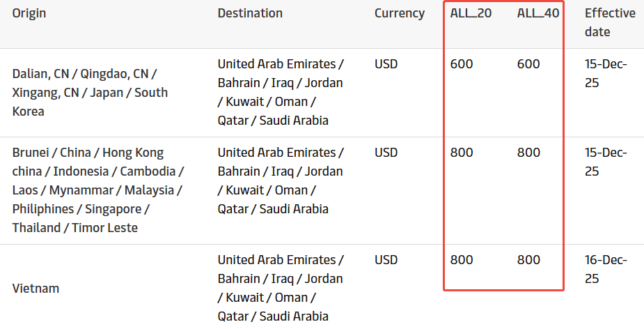This screenshot has width=644, height=329.
Task: Select the Vietnam origin cell
Action: tap(36, 289)
